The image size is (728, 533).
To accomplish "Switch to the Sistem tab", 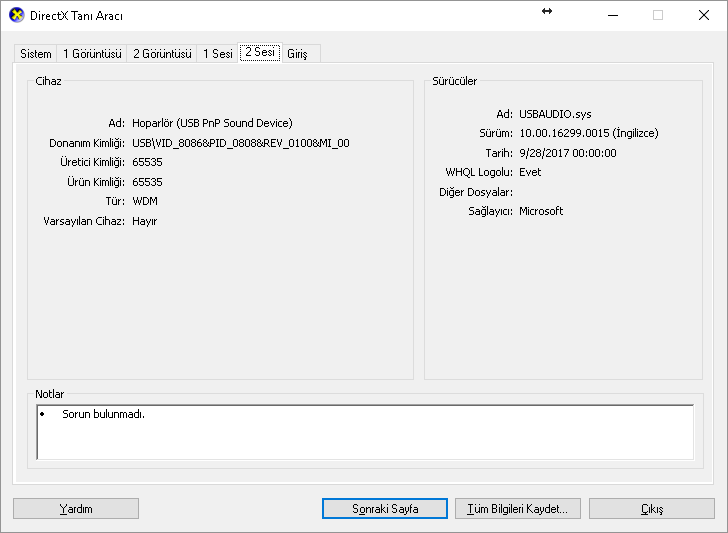I will [36, 54].
